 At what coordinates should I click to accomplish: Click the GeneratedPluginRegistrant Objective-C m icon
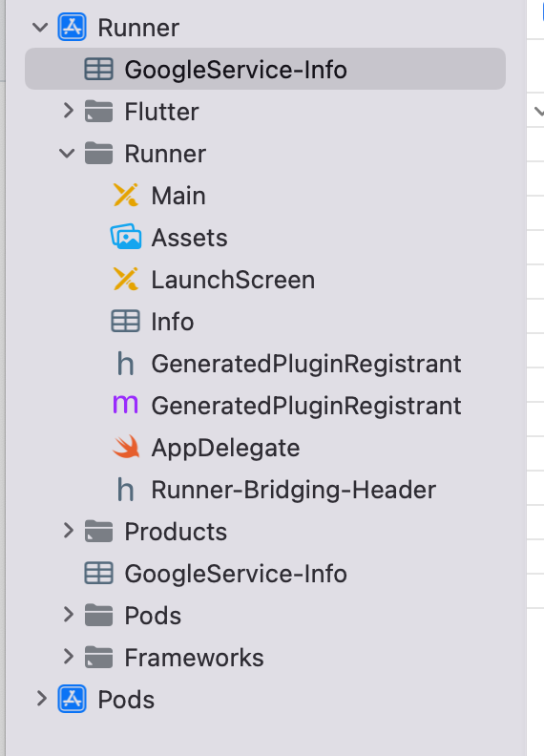coord(125,404)
